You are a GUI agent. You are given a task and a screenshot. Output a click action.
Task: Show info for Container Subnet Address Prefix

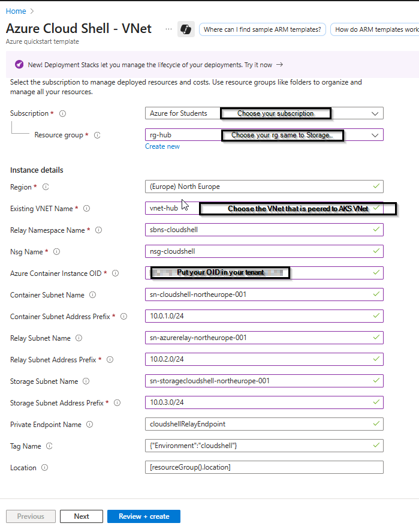[x=123, y=316]
